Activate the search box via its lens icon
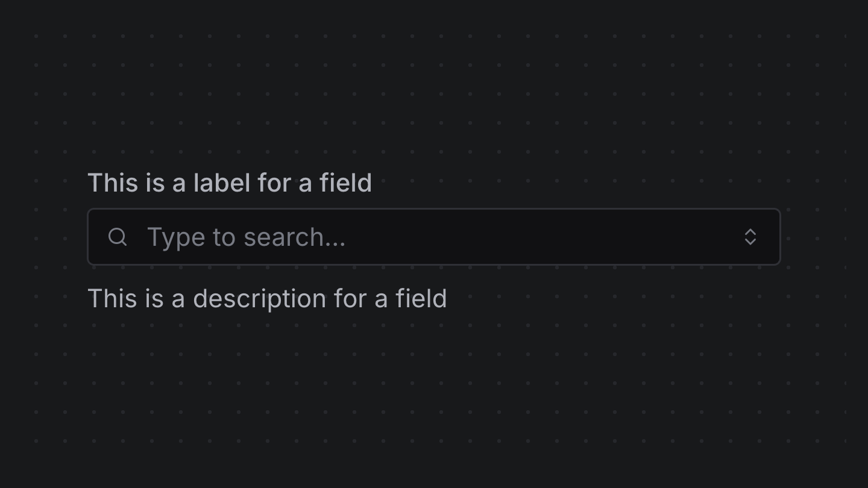The width and height of the screenshot is (868, 488). coord(118,237)
